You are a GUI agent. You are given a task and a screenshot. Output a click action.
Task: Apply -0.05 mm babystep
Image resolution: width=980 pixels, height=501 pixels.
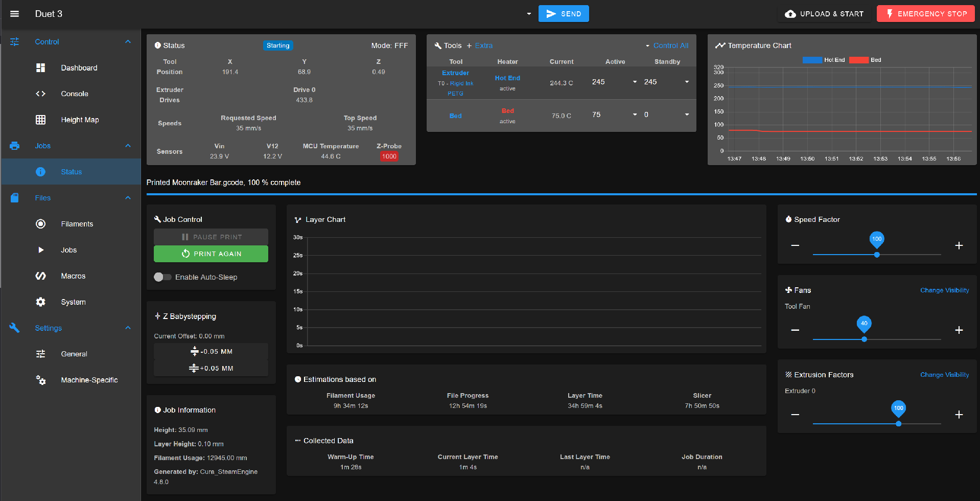tap(211, 352)
